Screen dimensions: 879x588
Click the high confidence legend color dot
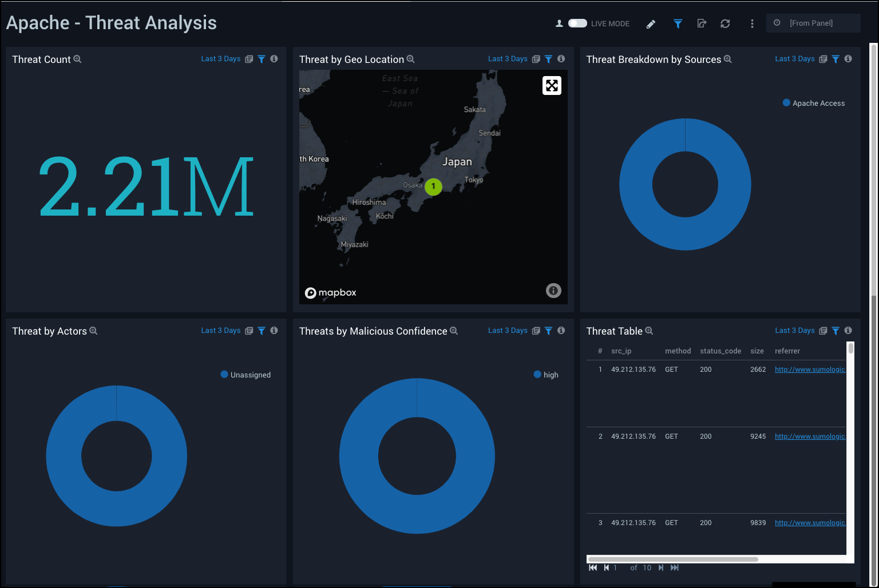click(x=537, y=375)
